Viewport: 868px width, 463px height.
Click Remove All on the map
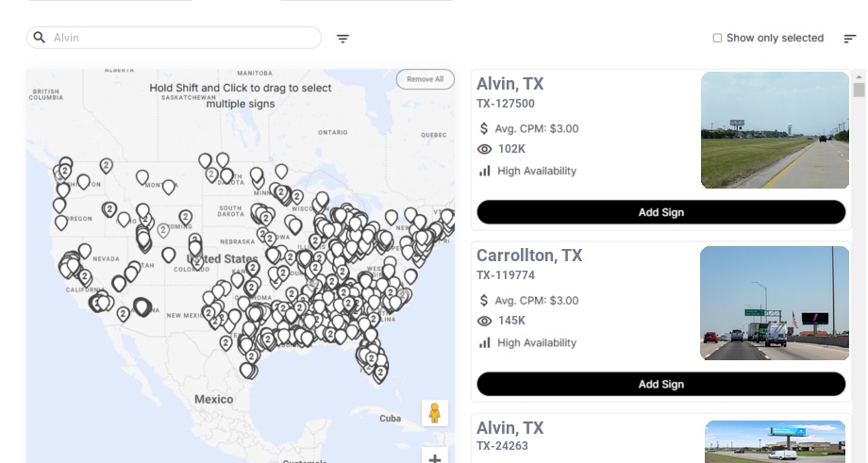(425, 79)
